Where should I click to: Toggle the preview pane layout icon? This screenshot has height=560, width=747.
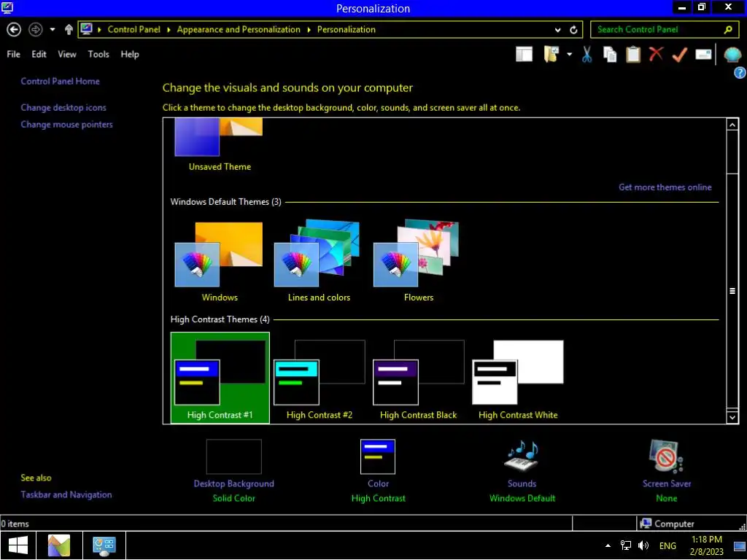click(x=524, y=54)
